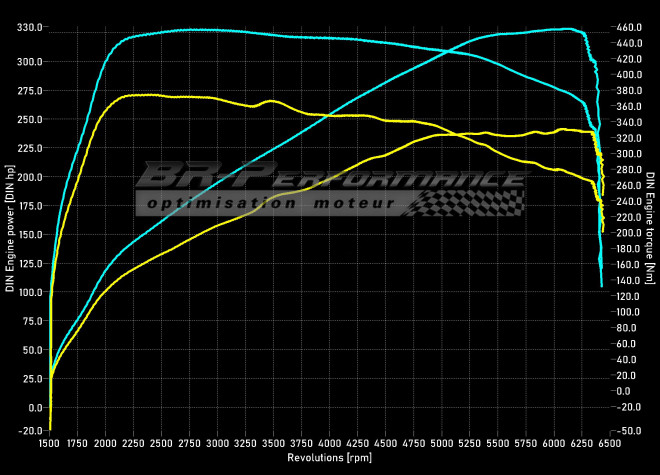Click the 100.0 label on the power axis
660x475 pixels.
coord(28,293)
